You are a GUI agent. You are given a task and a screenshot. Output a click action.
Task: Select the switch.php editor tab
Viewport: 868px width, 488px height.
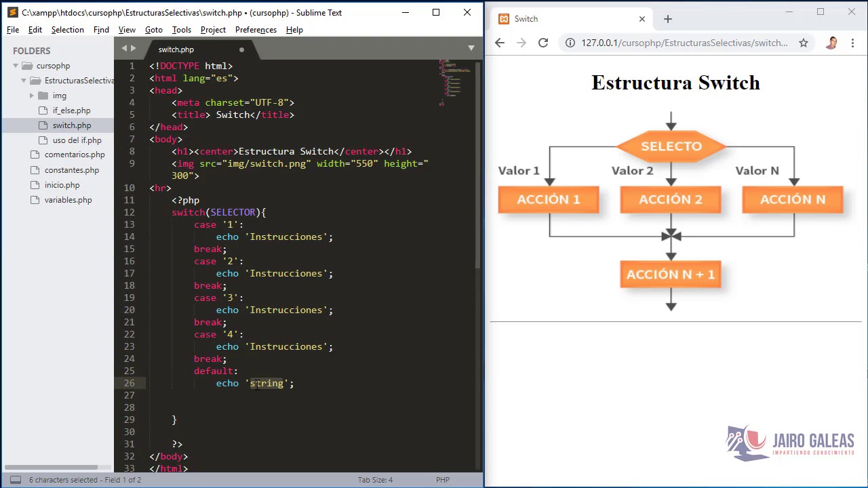[197, 49]
